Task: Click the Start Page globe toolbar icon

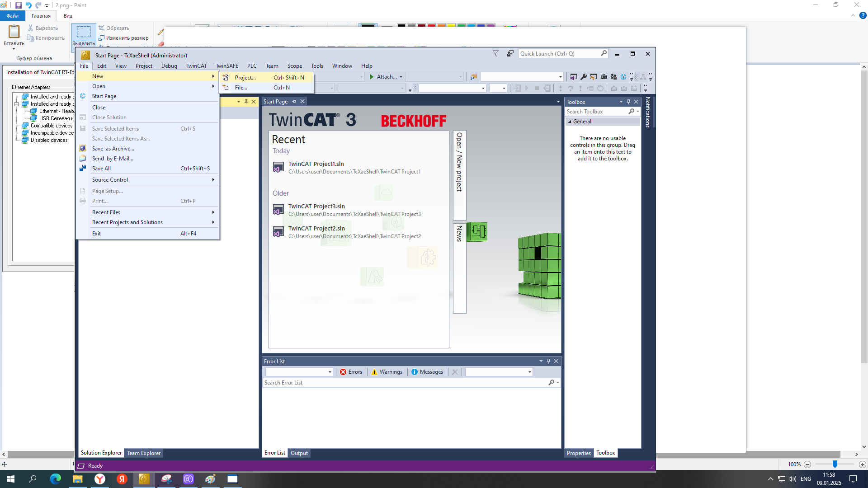Action: coord(623,77)
